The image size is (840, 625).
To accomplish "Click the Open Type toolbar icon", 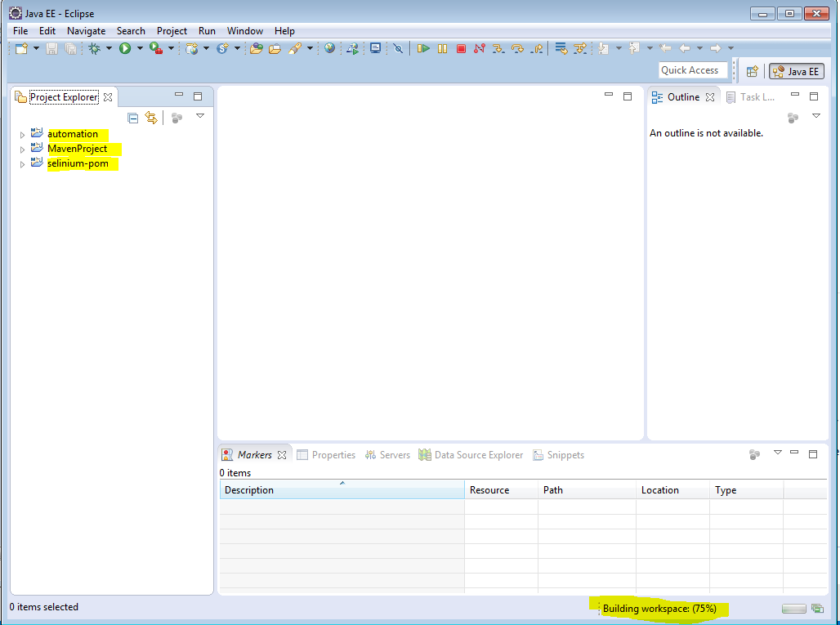I will 256,49.
